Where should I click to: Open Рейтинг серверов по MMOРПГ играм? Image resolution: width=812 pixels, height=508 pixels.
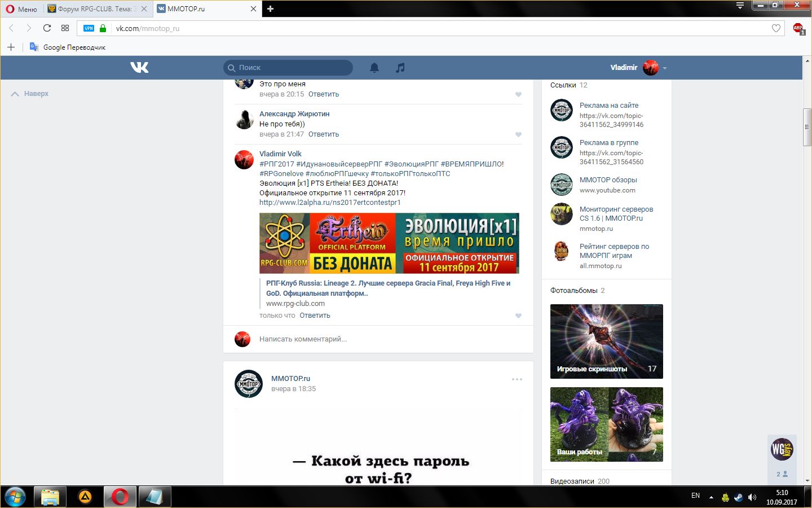[614, 251]
